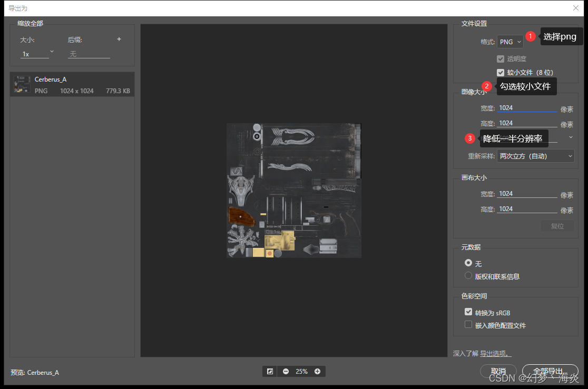Click the suffix input field
This screenshot has height=389, width=588.
click(89, 54)
